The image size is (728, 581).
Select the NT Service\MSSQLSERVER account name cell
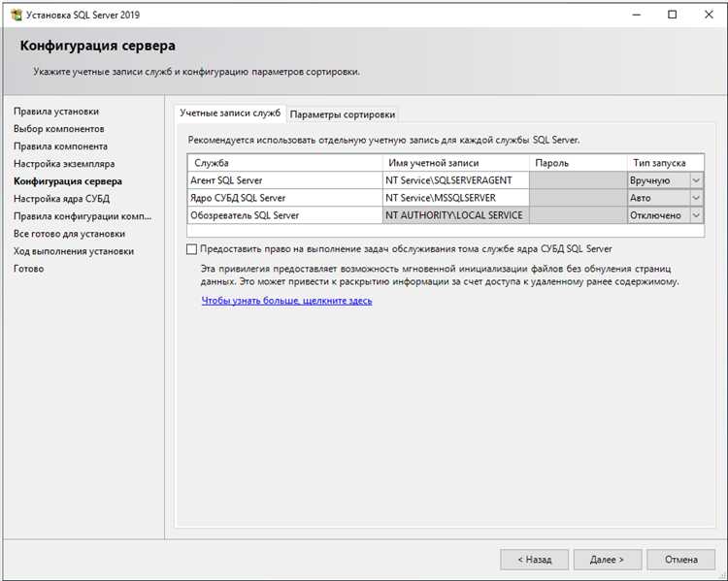coord(456,198)
